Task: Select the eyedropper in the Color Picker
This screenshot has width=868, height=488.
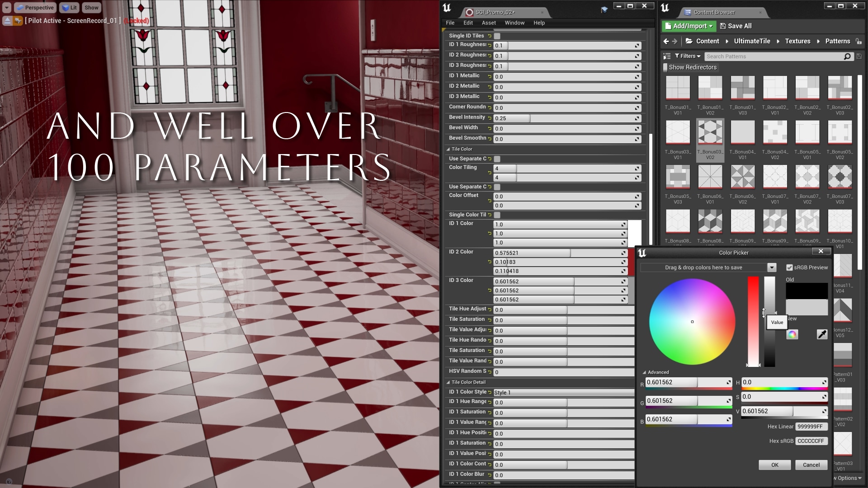Action: click(822, 334)
